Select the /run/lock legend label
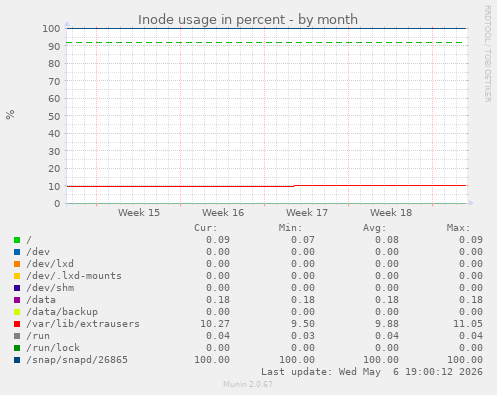Screen dimensions: 497x395 point(53,348)
